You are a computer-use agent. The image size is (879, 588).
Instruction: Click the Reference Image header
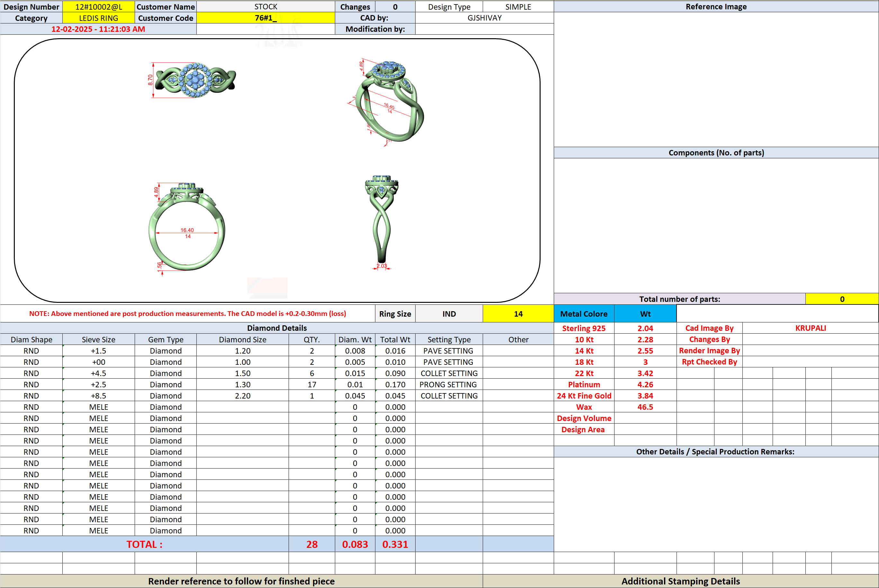pyautogui.click(x=716, y=7)
